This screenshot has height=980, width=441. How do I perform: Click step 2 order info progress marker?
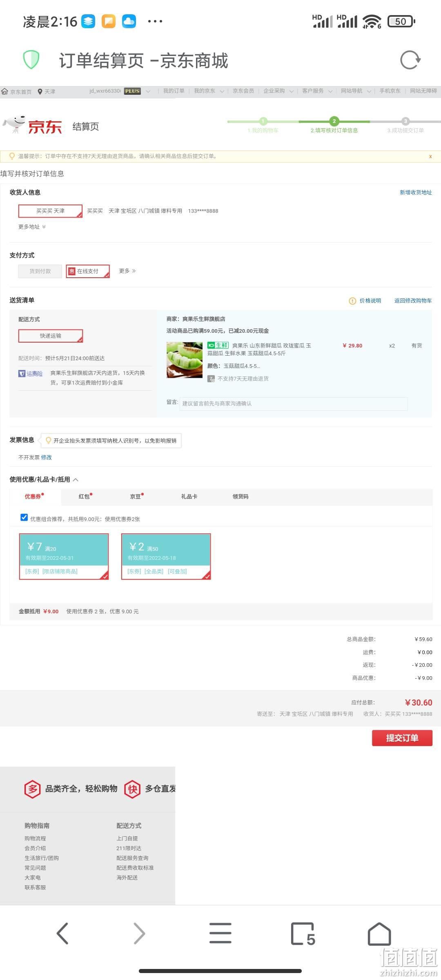pos(334,121)
